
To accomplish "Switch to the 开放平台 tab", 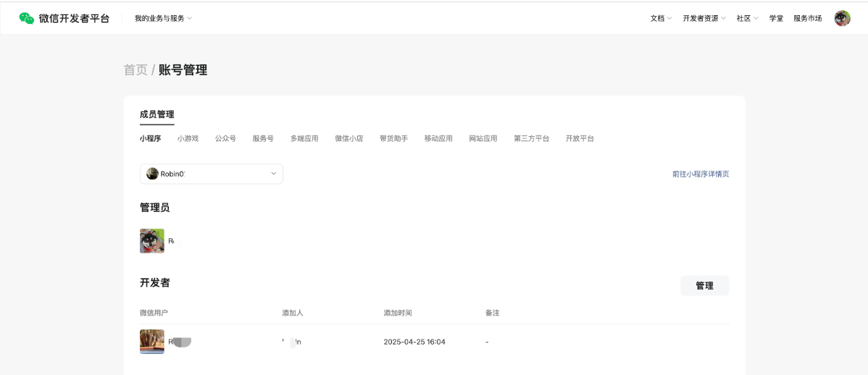I will [580, 138].
